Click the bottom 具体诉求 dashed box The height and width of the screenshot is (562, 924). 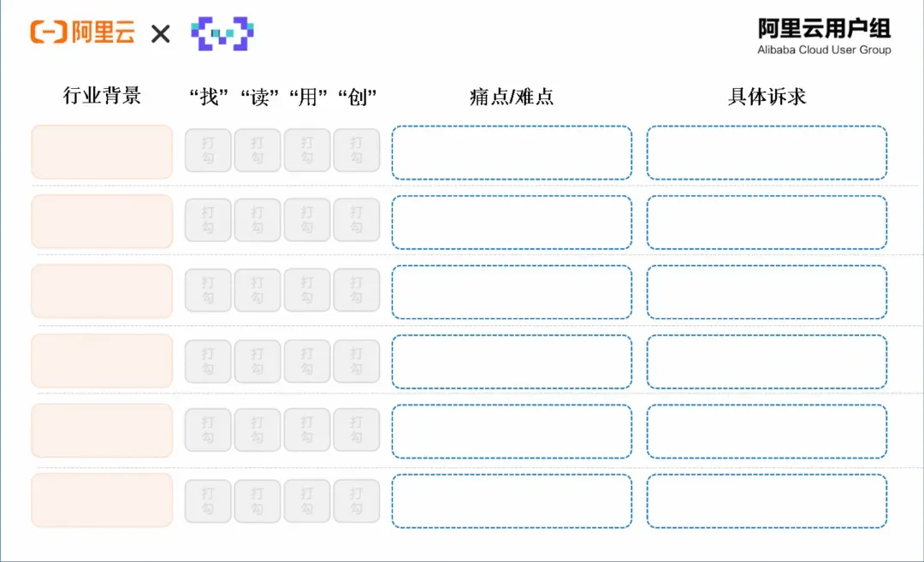[767, 501]
